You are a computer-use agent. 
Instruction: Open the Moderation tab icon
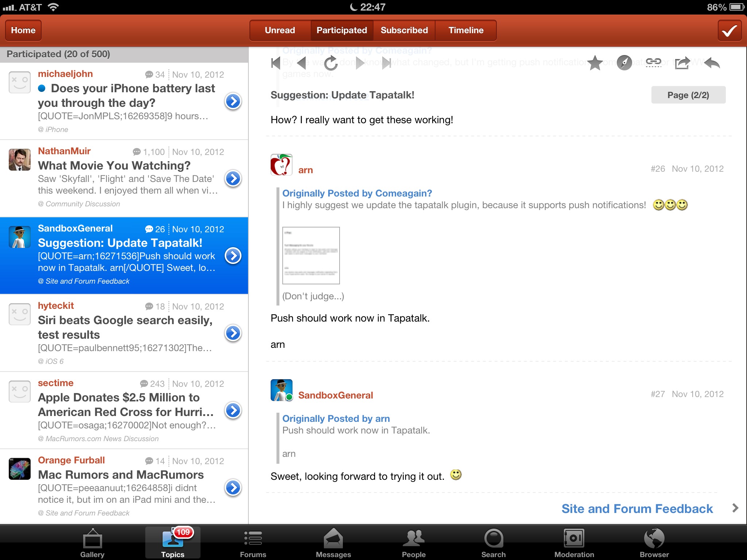tap(574, 542)
